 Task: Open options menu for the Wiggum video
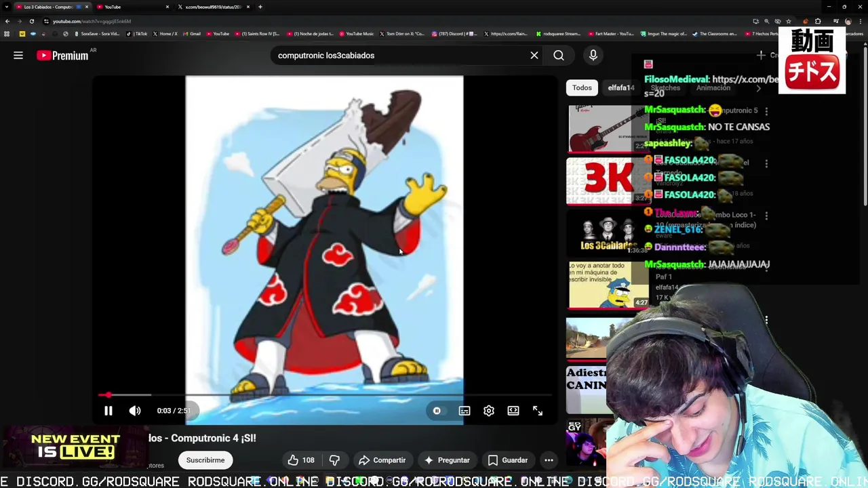click(x=766, y=267)
